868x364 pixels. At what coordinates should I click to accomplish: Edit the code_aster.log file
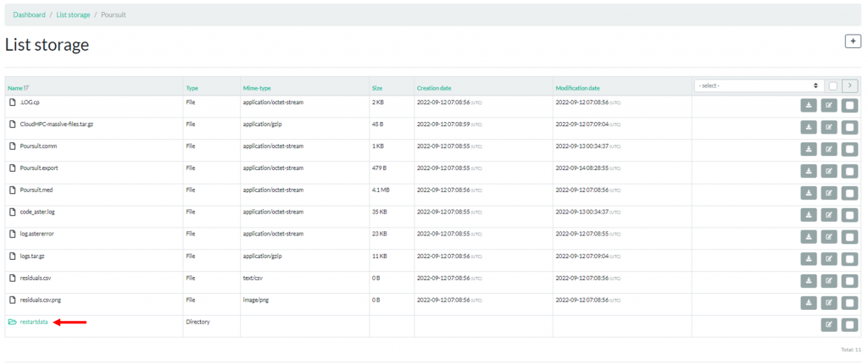[829, 215]
